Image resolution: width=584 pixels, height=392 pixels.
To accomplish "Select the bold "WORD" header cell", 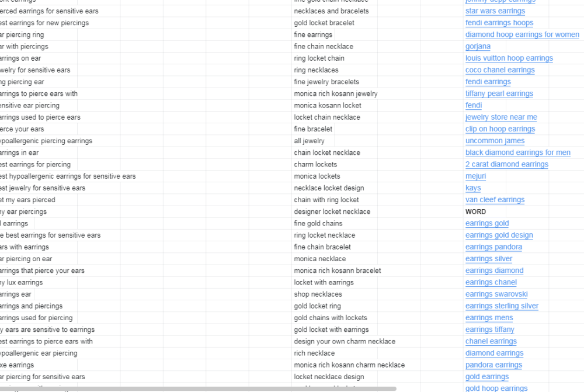I will click(x=475, y=211).
